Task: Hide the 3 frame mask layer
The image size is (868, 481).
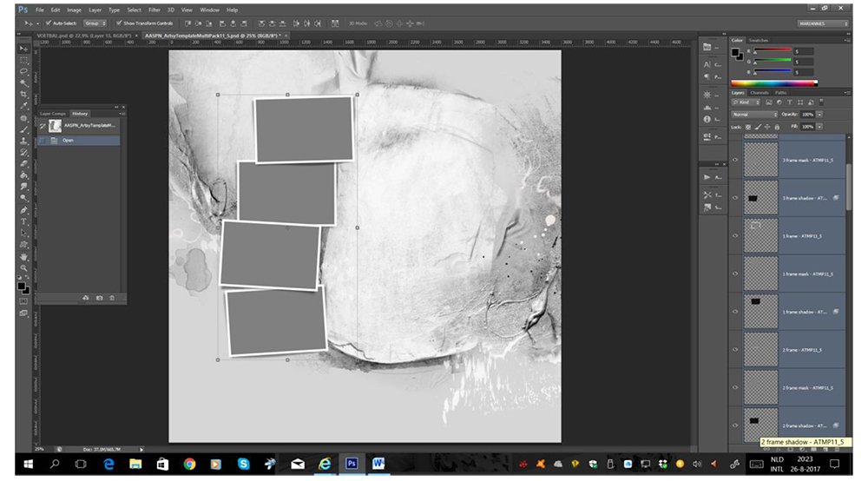Action: [x=735, y=160]
